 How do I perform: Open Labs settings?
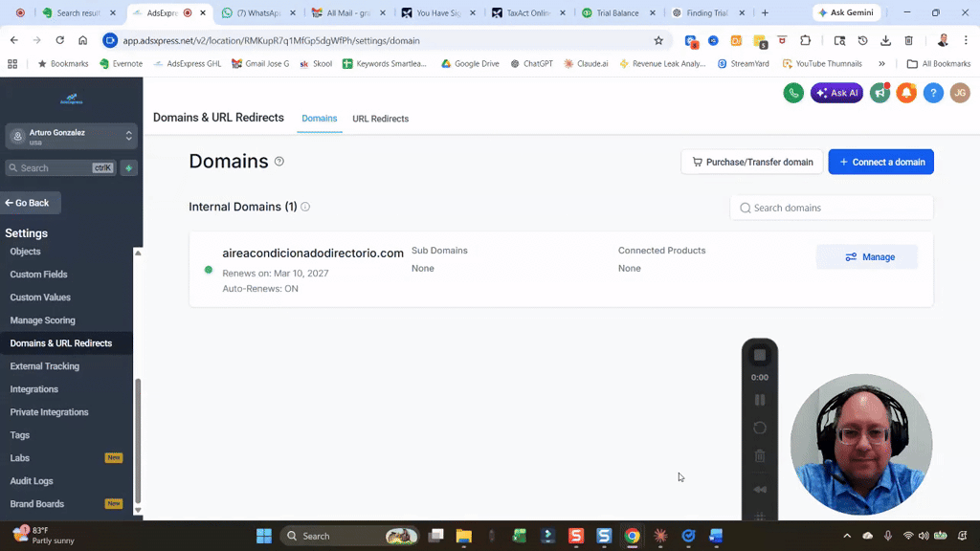pos(19,458)
